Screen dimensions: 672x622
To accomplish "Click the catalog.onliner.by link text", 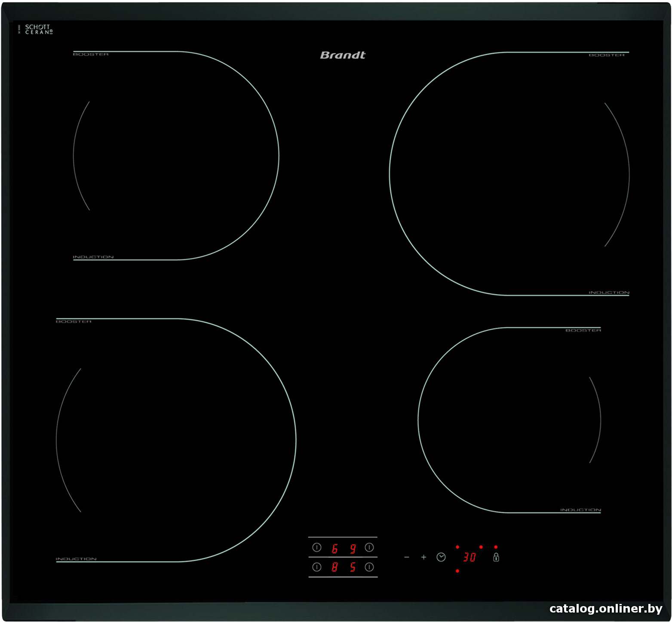I will pos(606,609).
